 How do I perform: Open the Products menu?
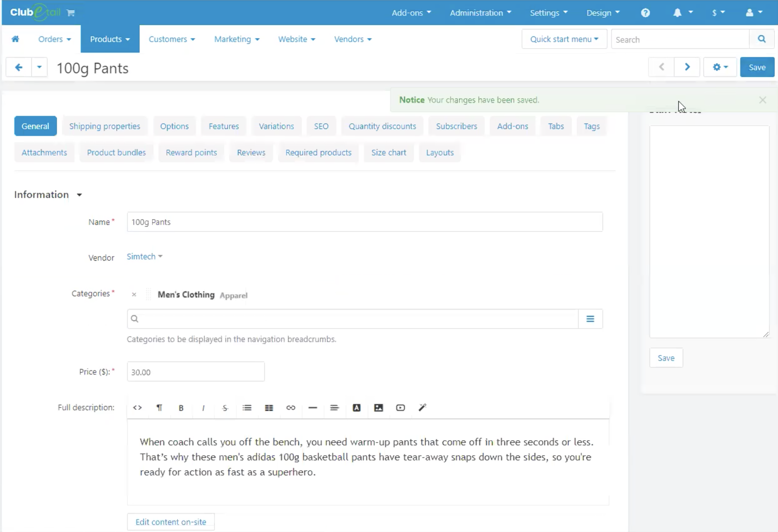[110, 39]
